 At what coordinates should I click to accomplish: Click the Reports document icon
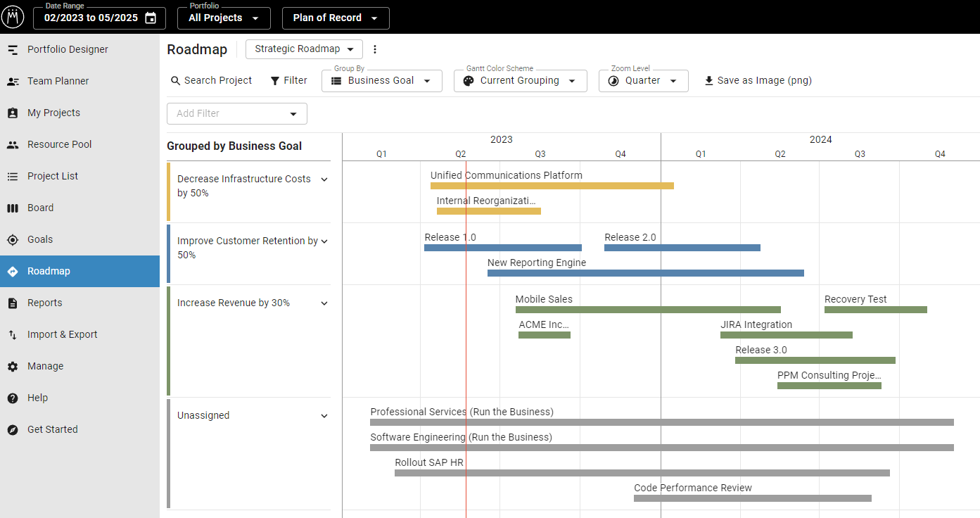click(x=13, y=303)
